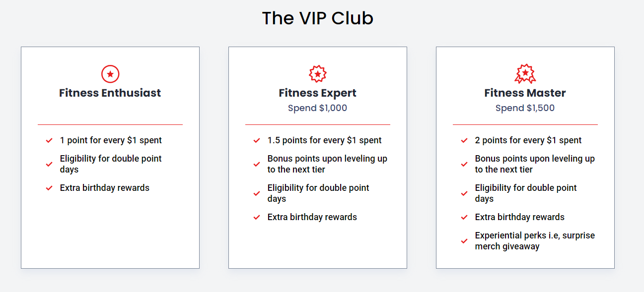This screenshot has height=292, width=644.
Task: Click checkmark beside Master's Eligibility for double point days
Action: coord(464,193)
